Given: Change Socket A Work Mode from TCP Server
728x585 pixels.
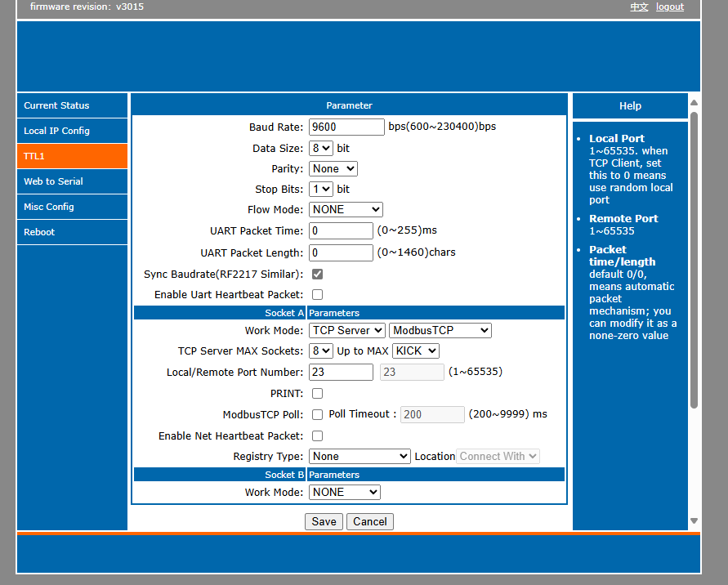Looking at the screenshot, I should pyautogui.click(x=347, y=331).
